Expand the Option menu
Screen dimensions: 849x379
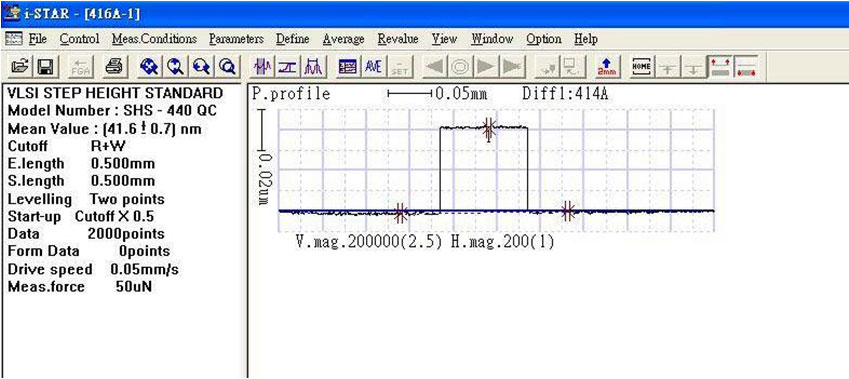coord(544,39)
